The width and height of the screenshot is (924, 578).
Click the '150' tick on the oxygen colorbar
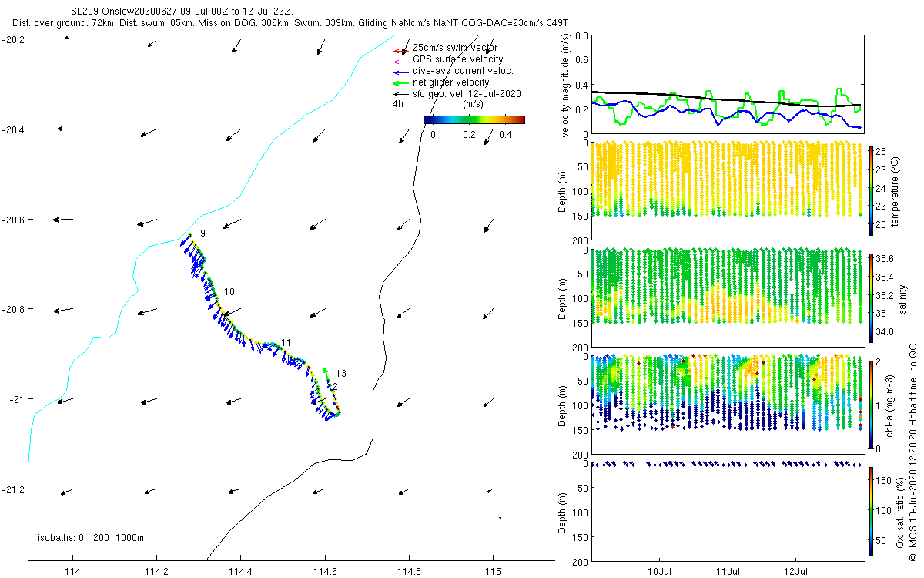pyautogui.click(x=884, y=479)
